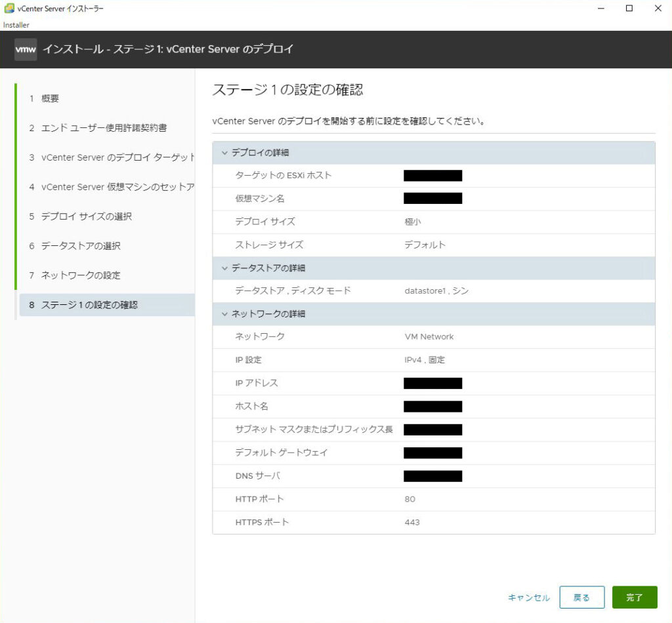Click the デフォルト ゲートウェイ label
Screen dimensions: 672x623
pos(282,452)
